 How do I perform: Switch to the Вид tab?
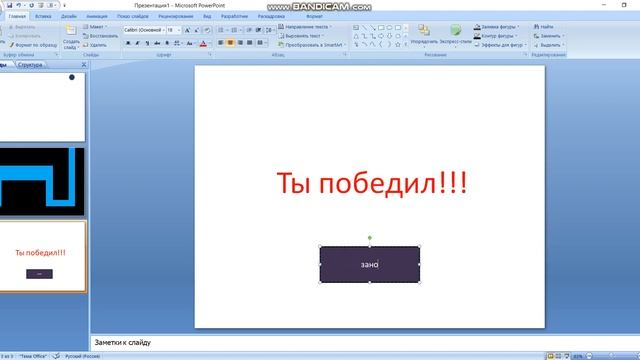click(207, 16)
